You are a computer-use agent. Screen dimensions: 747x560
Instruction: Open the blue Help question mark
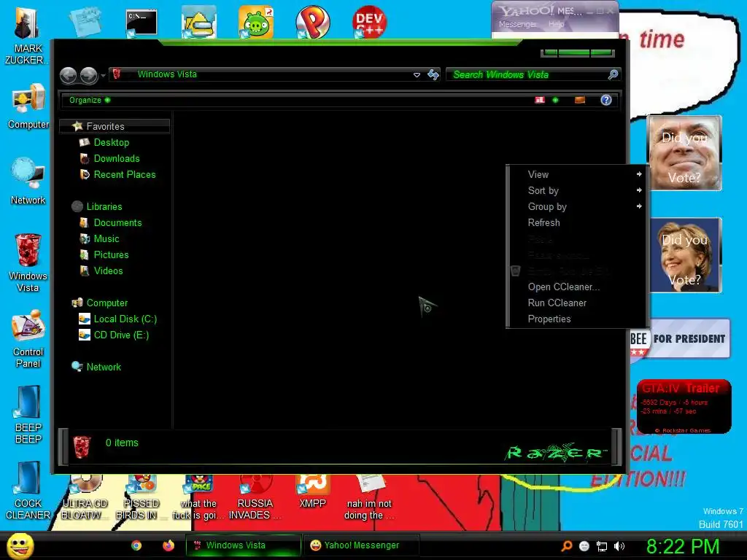pos(606,100)
